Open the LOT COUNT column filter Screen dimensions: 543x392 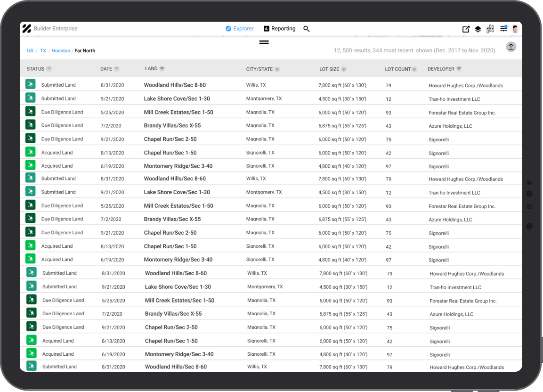click(x=414, y=69)
